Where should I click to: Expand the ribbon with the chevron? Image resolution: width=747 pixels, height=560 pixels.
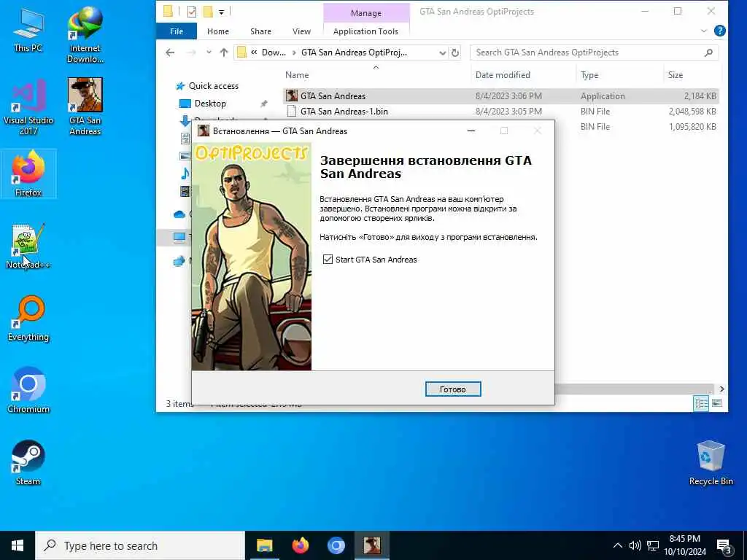click(704, 31)
